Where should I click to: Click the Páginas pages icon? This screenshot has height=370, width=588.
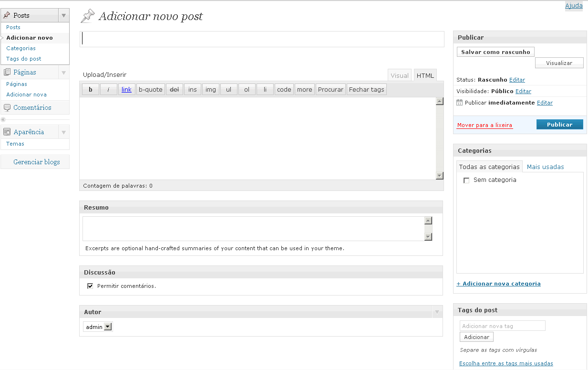coord(7,72)
